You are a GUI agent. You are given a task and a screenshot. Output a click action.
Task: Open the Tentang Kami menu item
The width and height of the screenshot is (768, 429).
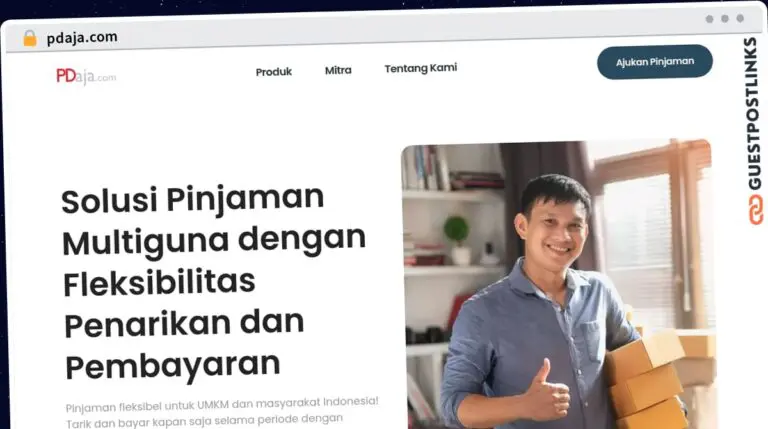point(421,68)
